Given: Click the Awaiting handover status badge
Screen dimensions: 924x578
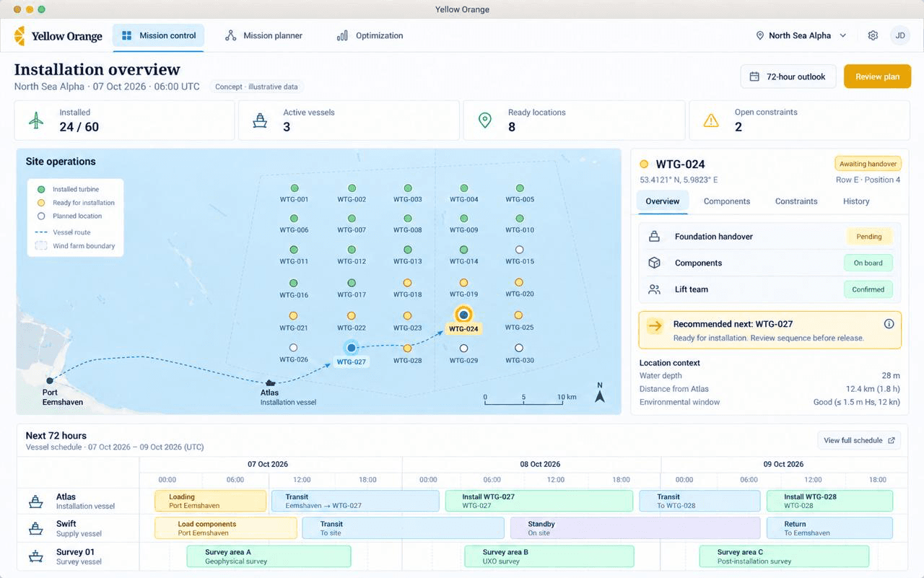Looking at the screenshot, I should pos(868,164).
